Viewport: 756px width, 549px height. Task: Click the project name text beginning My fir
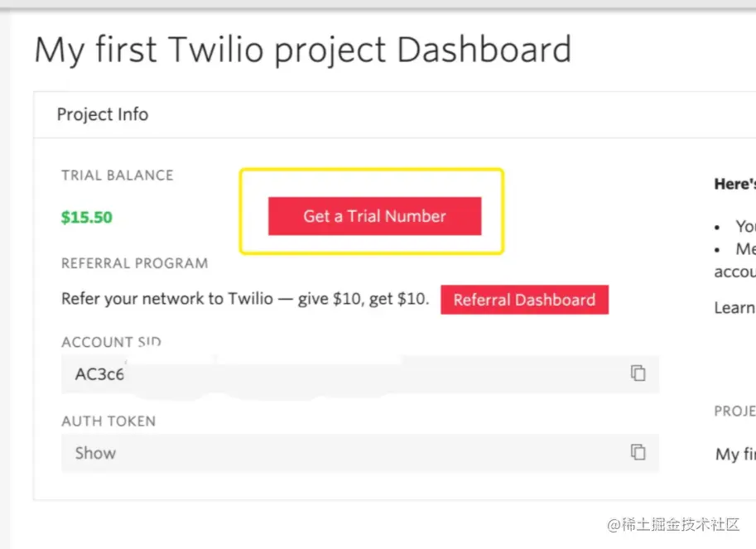point(735,454)
